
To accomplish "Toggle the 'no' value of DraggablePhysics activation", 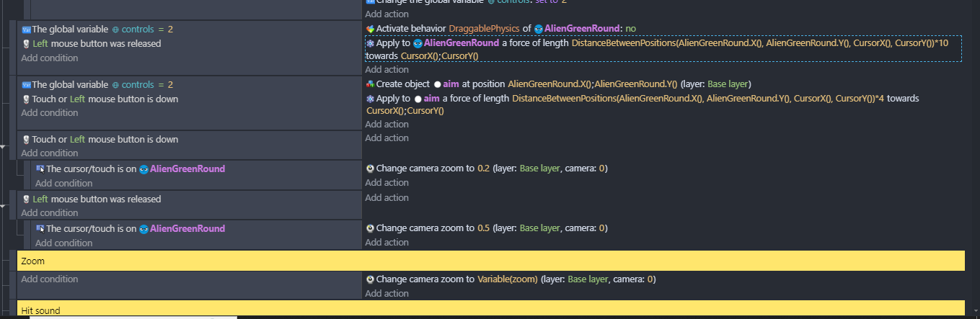I will 630,29.
